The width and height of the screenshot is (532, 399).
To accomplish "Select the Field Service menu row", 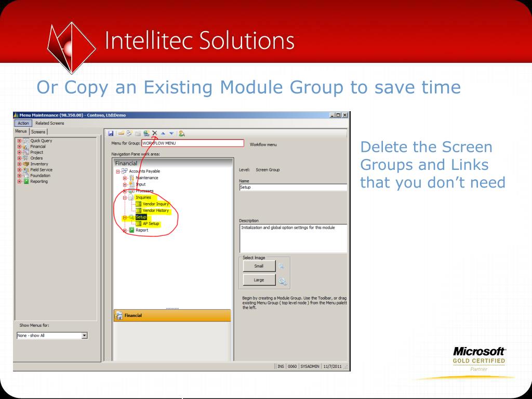I will [x=41, y=170].
